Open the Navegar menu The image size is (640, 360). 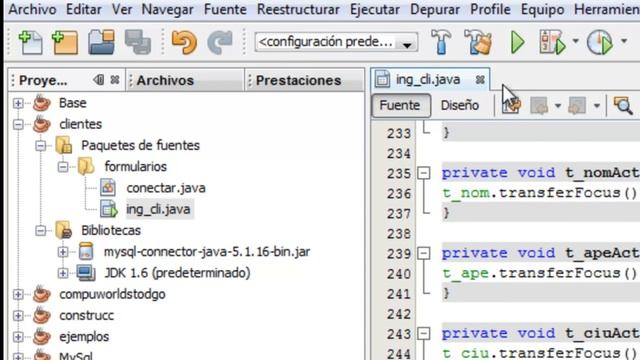point(167,9)
